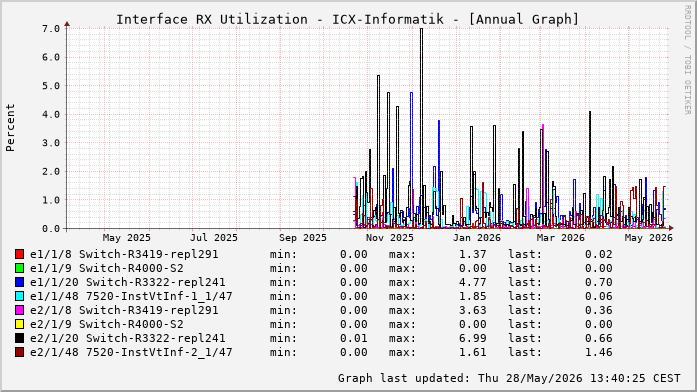Click the black e2/1/20 legend swatch

point(19,338)
